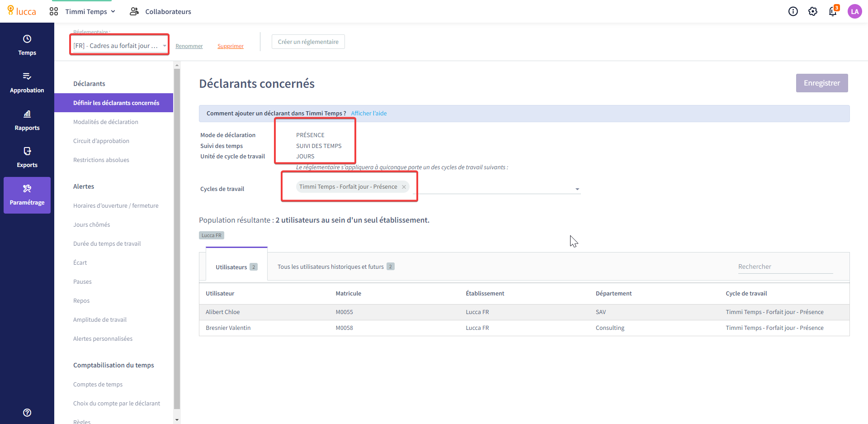Open Rapports in sidebar
Screen dimensions: 868x424
(x=27, y=120)
